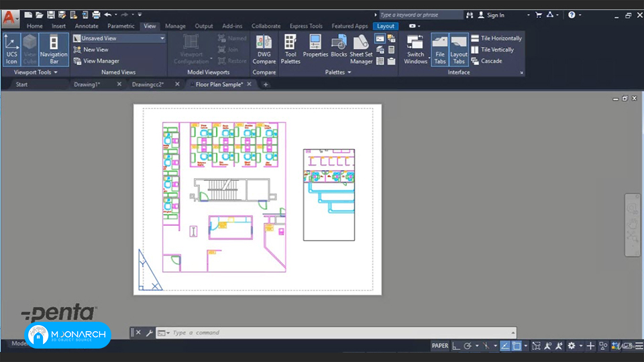
Task: Open the status bar Customization menu
Action: pyautogui.click(x=639, y=346)
